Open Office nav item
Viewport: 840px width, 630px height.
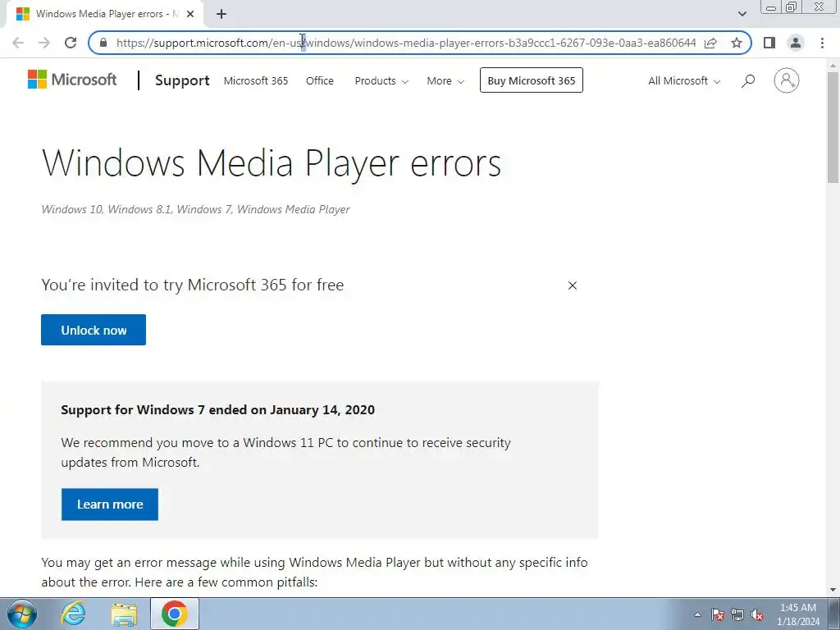tap(320, 81)
